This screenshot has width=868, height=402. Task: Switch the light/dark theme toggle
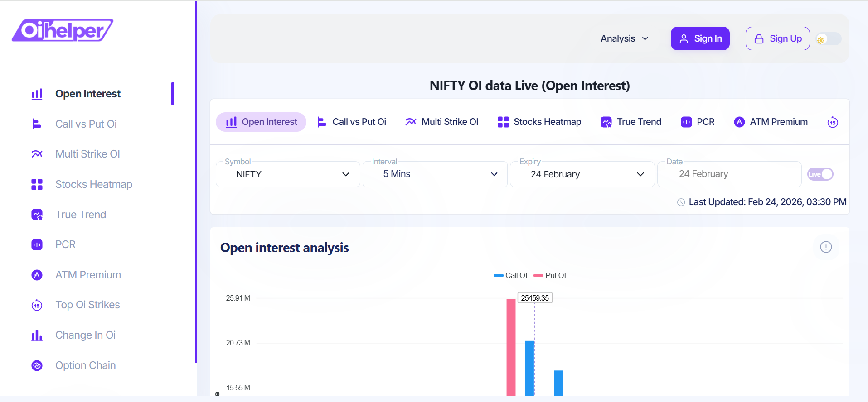828,39
